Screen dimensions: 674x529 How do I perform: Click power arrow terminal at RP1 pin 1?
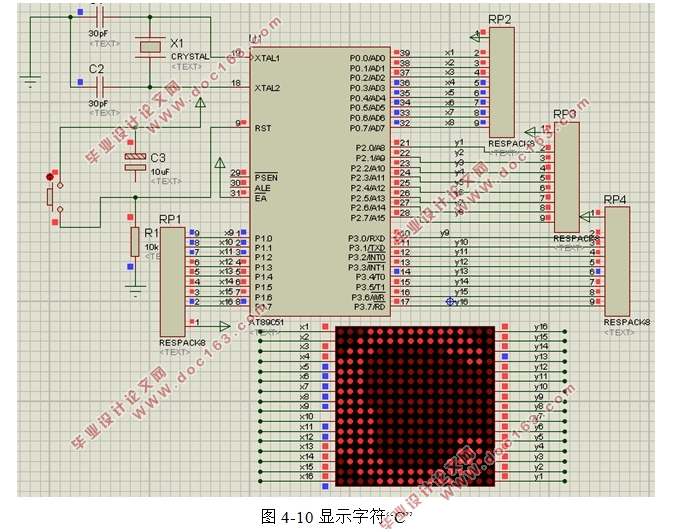tap(225, 326)
